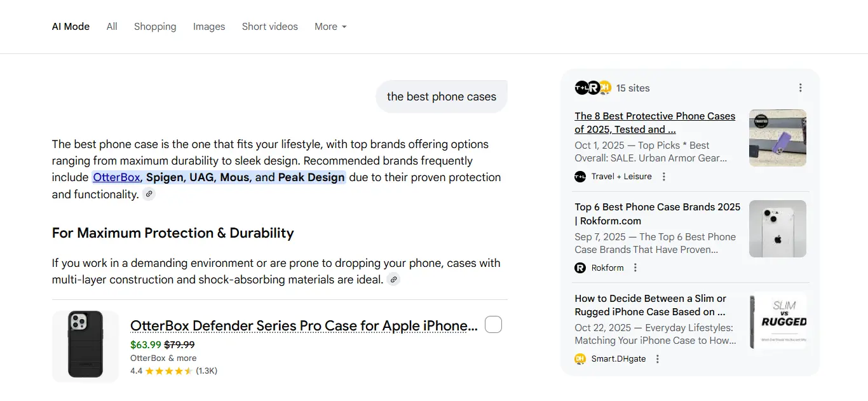Switch to the Shopping tab
The height and width of the screenshot is (401, 868).
(155, 27)
